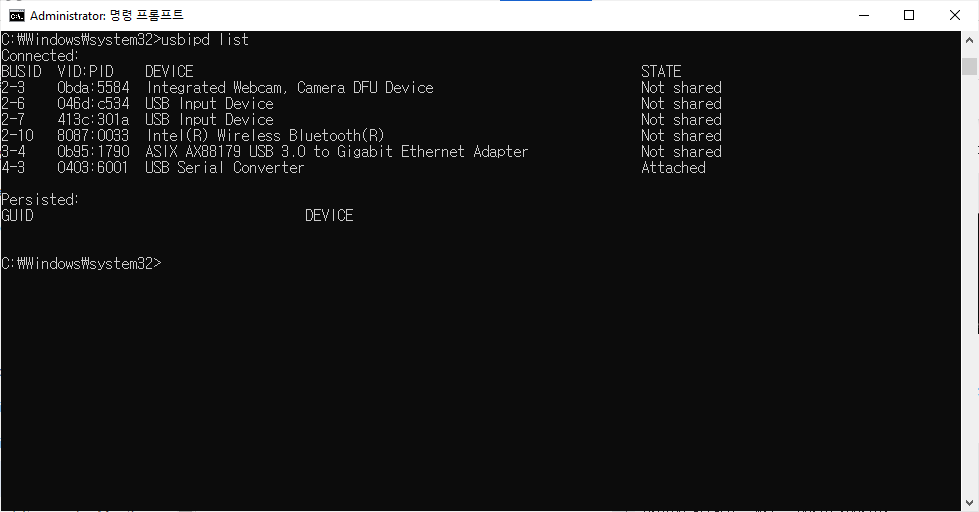979x512 pixels.
Task: Click the BUSID 2-10 entry
Action: tap(18, 136)
